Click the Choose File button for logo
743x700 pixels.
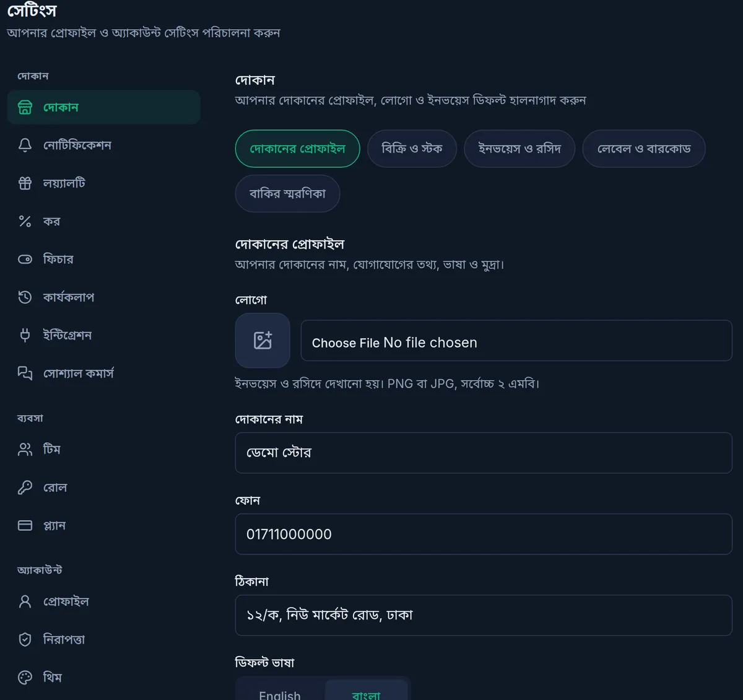point(345,343)
